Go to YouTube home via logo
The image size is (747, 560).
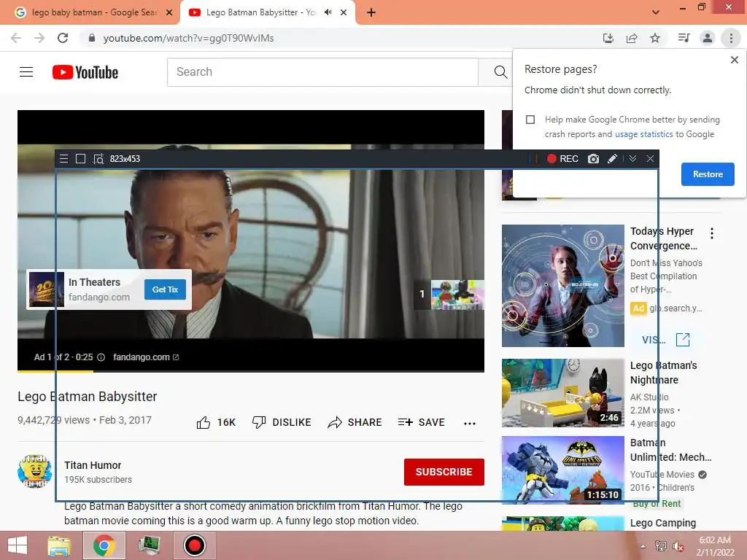(x=85, y=72)
